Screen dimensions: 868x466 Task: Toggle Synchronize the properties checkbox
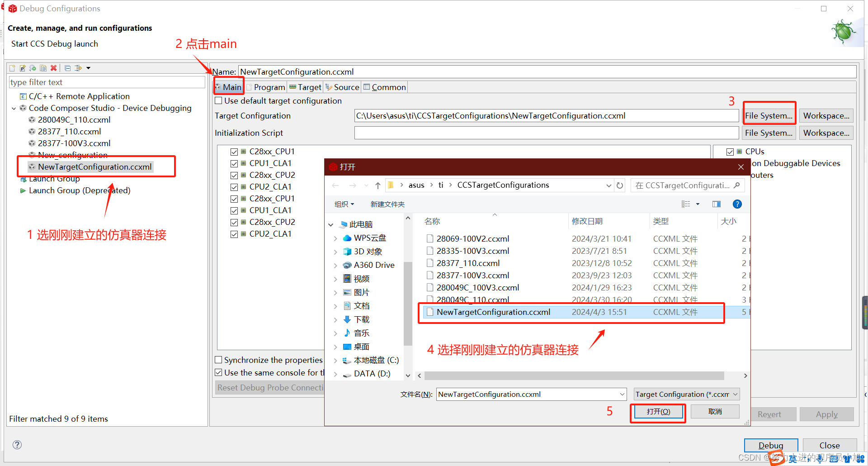pos(218,360)
